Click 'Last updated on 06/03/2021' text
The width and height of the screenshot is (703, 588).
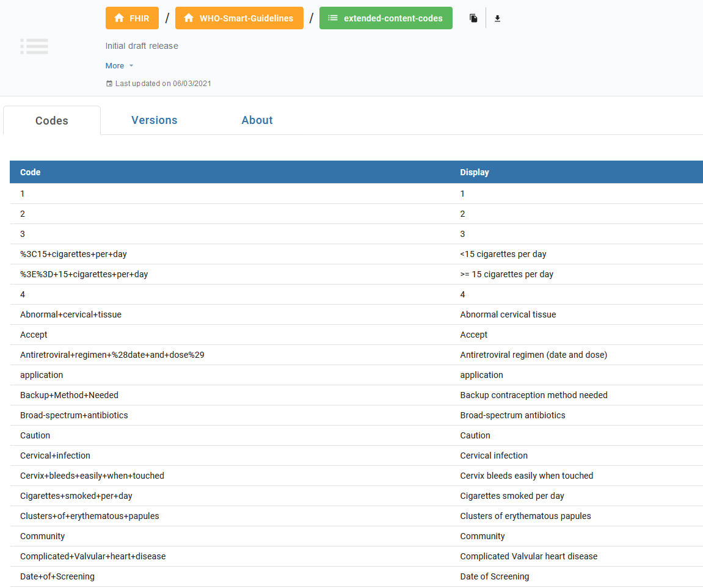(163, 84)
